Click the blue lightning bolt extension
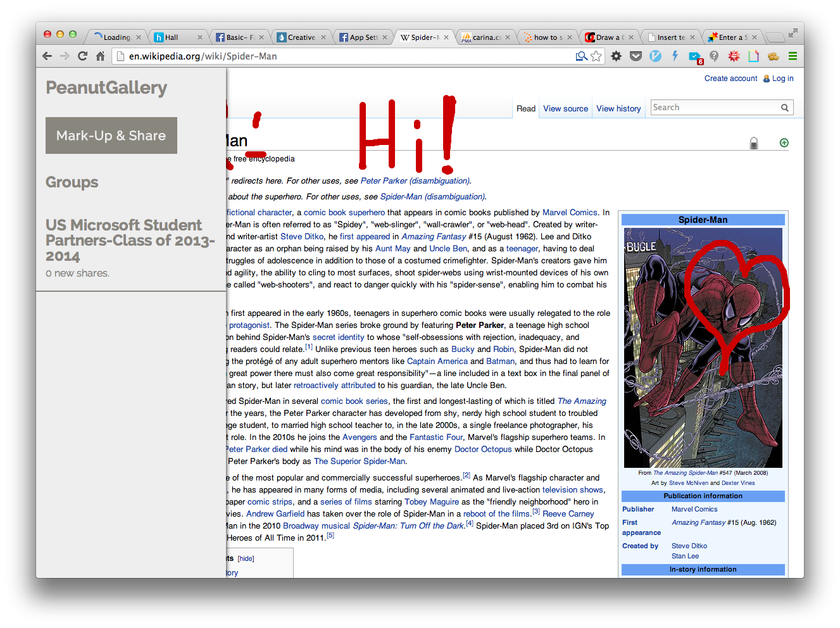 pyautogui.click(x=675, y=56)
